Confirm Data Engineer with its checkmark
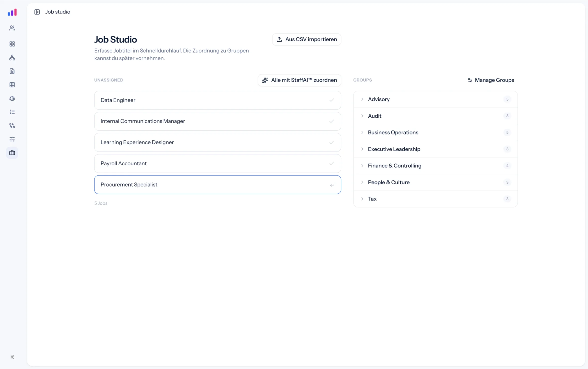 (x=332, y=100)
